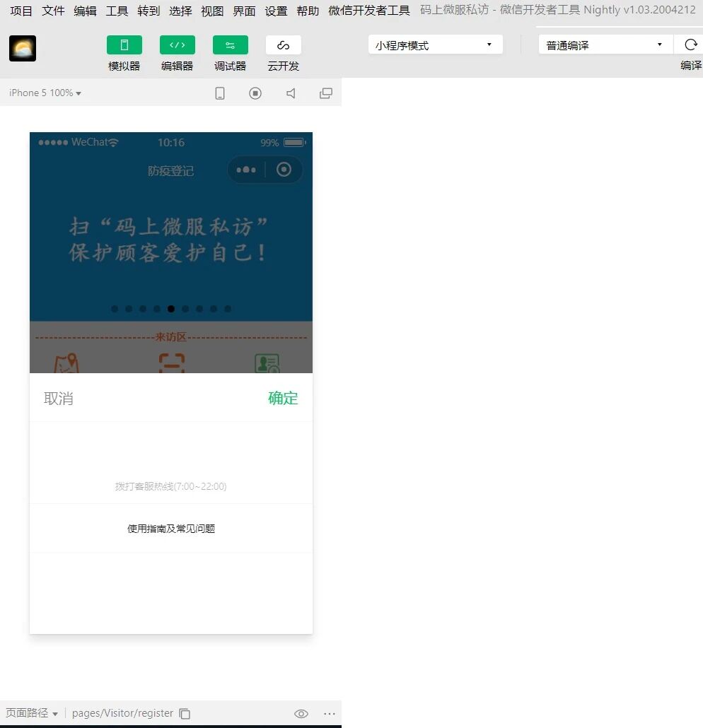Open the 选择 menu
703x728 pixels.
click(180, 11)
